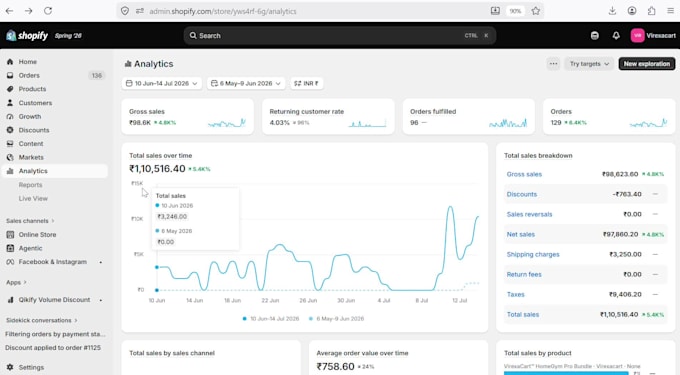
Task: Open the INR currency selector
Action: (306, 83)
